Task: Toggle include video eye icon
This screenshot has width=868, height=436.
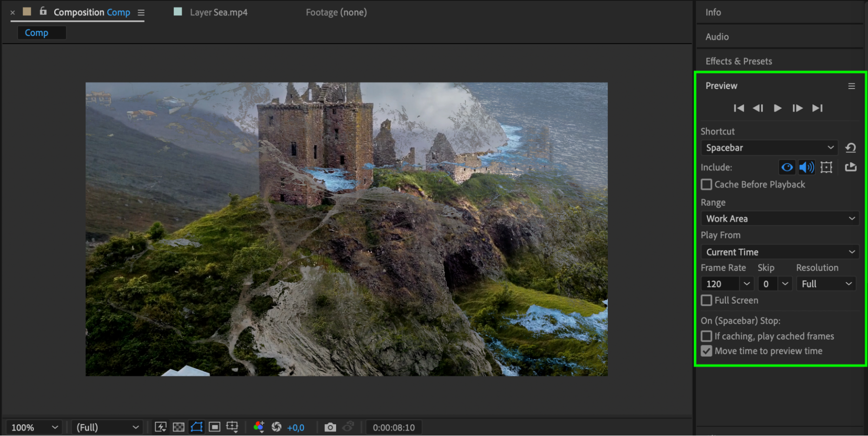Action: [x=787, y=167]
